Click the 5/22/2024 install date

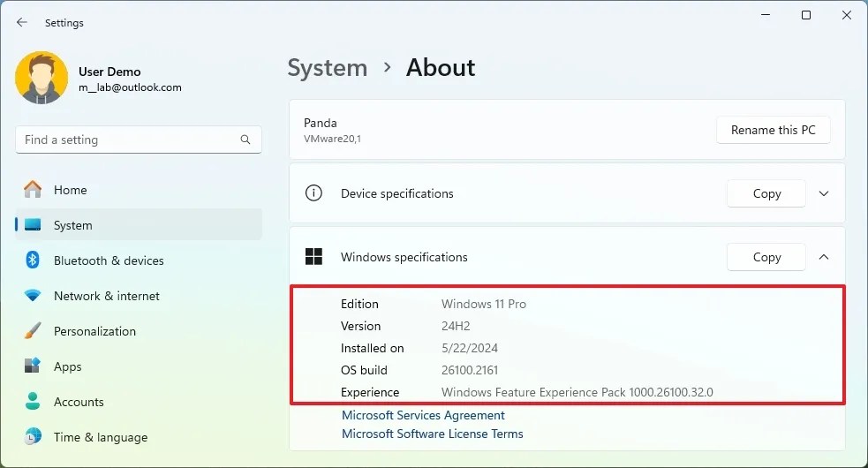click(x=470, y=349)
